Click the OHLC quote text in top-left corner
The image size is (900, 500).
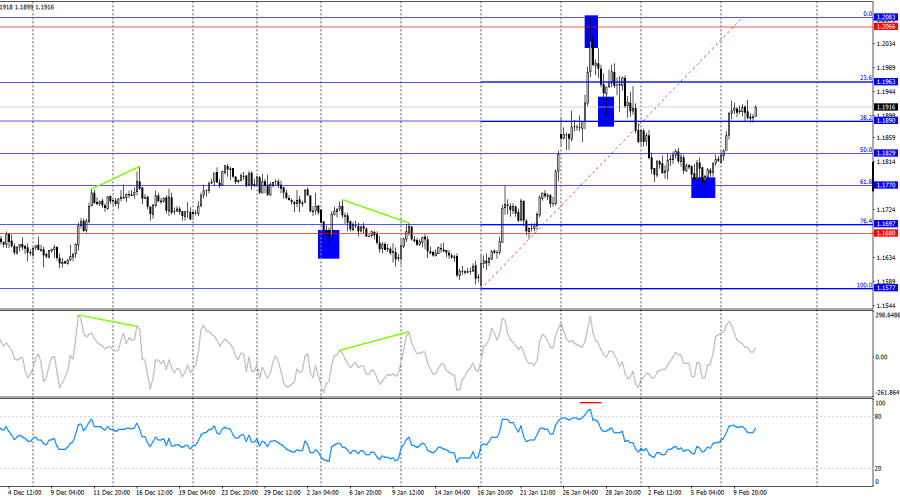click(28, 7)
